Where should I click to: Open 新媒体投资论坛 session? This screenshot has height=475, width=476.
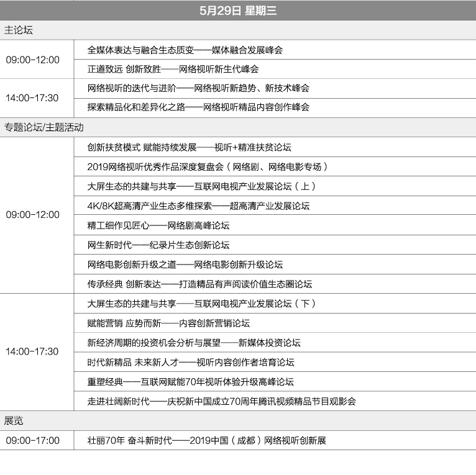(x=194, y=342)
